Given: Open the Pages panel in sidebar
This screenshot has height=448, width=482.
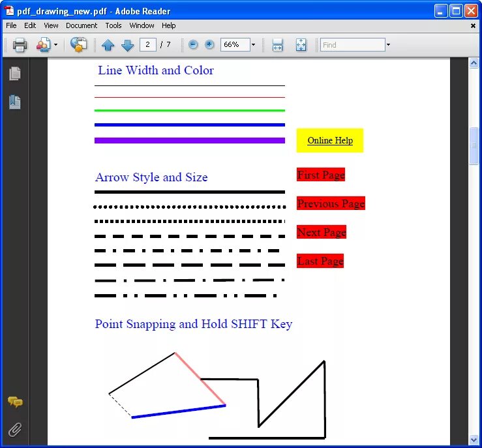Looking at the screenshot, I should click(15, 74).
